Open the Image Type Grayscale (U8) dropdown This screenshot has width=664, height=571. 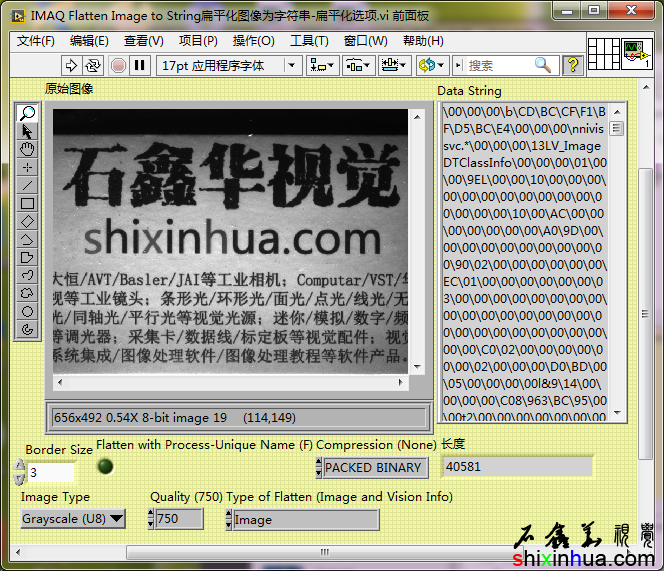point(73,518)
